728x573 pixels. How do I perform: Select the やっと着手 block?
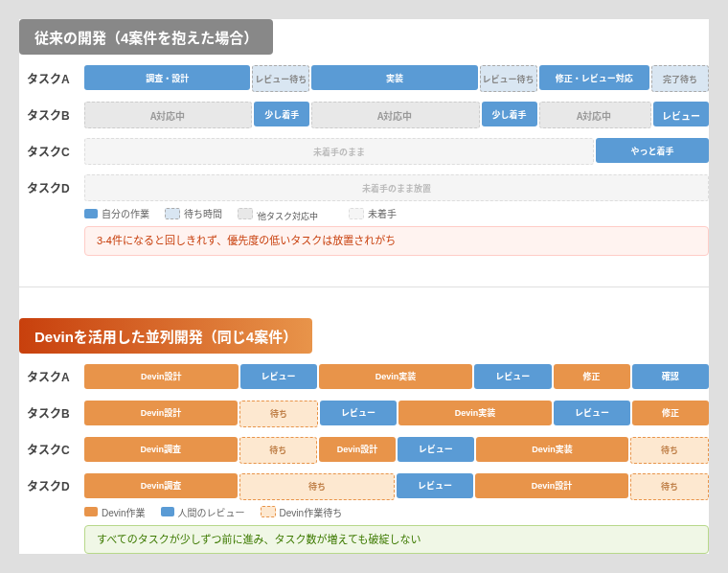pos(652,150)
